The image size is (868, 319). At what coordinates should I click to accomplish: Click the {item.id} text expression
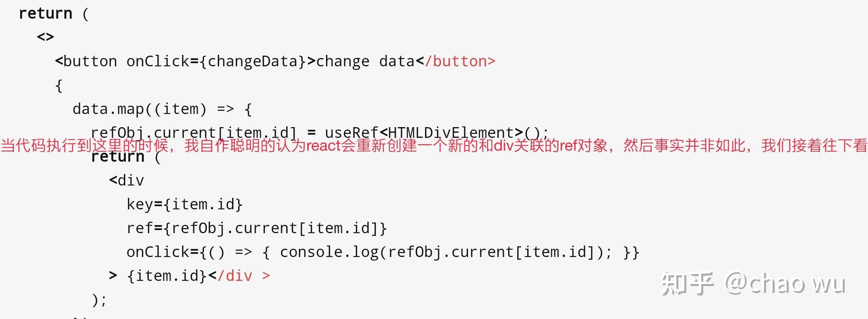(x=167, y=276)
